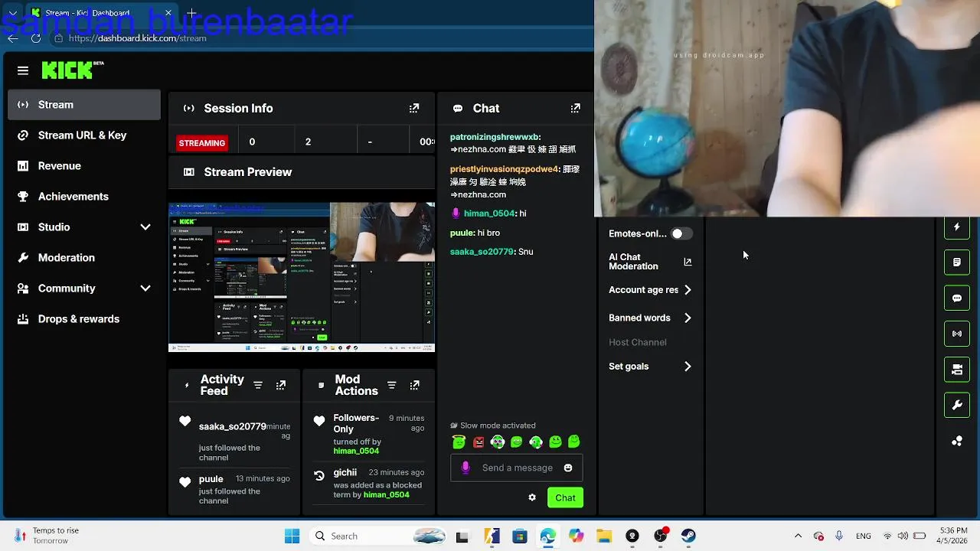Reload the page with browser refresh icon
The height and width of the screenshot is (551, 980).
36,38
